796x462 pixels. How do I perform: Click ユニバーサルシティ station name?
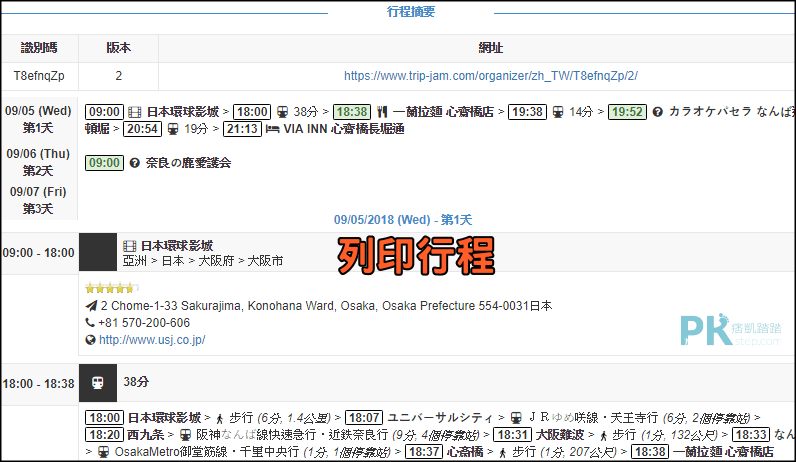coord(440,418)
